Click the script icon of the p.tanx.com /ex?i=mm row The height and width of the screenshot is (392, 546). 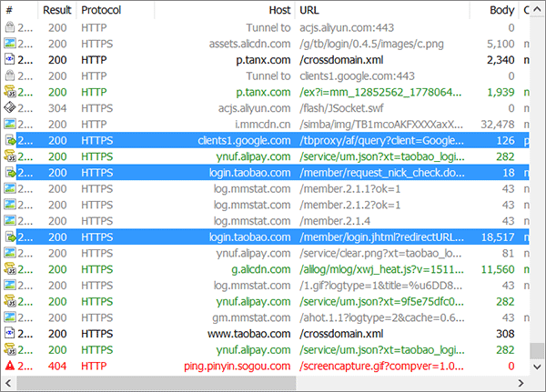(10, 92)
